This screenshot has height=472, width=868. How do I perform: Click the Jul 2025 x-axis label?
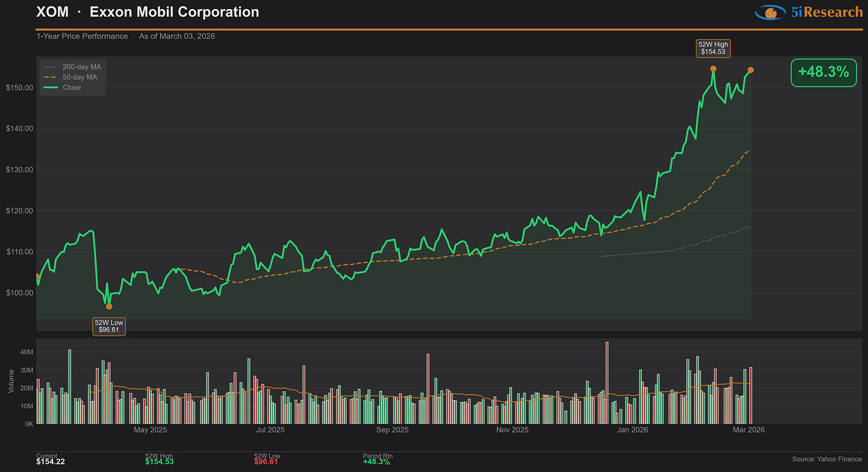(x=270, y=430)
